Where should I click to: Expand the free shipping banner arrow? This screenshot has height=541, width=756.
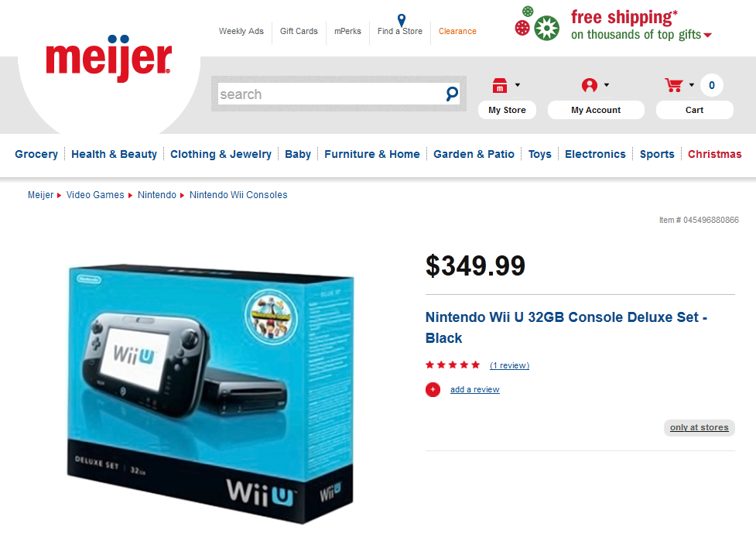coord(707,35)
